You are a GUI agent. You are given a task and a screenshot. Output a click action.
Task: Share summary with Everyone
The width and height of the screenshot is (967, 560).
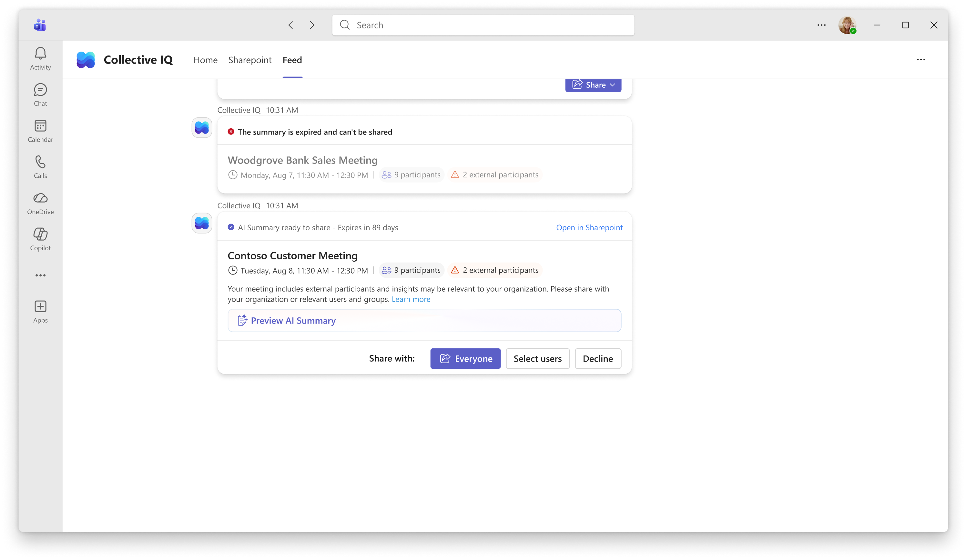465,358
